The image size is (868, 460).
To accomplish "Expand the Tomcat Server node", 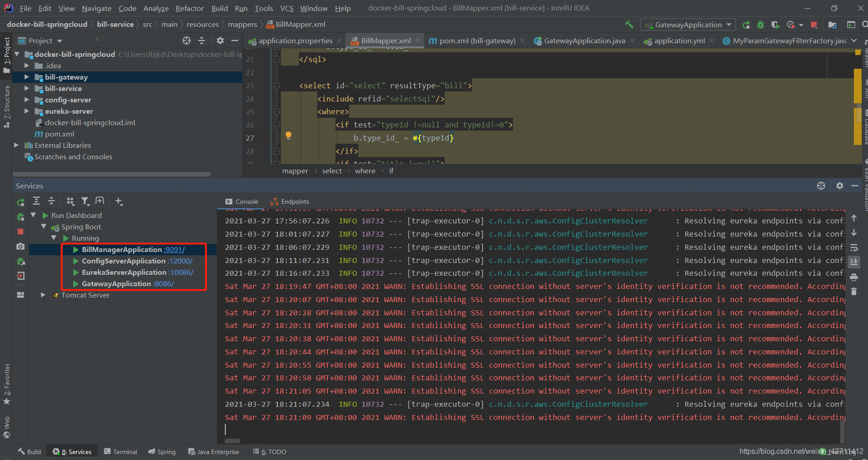I will pyautogui.click(x=43, y=295).
